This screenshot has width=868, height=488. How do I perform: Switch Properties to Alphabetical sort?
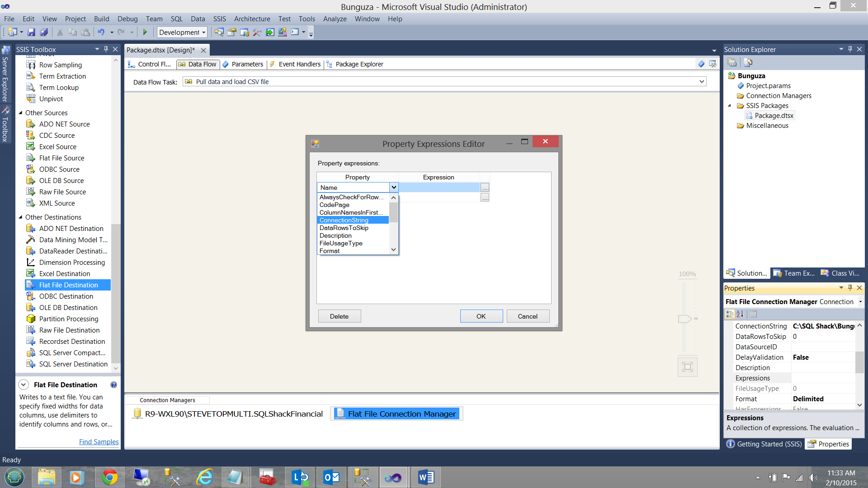click(740, 314)
